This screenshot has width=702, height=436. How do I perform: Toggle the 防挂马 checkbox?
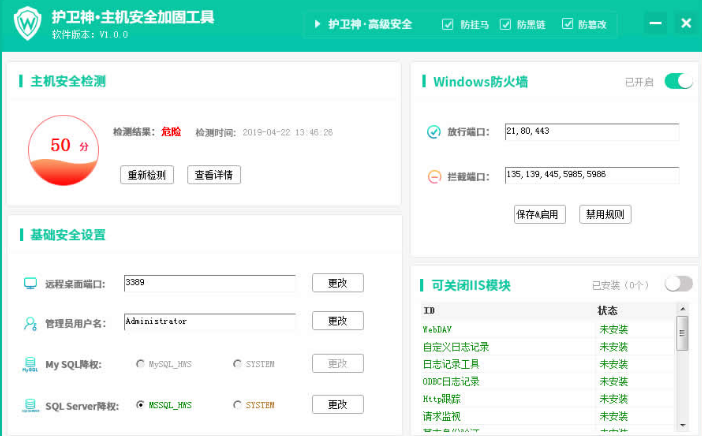[448, 24]
